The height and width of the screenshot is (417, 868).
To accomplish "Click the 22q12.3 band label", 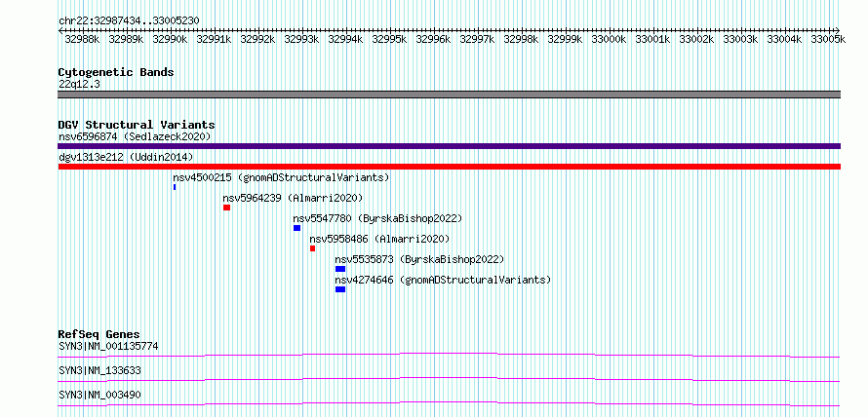I will click(79, 85).
